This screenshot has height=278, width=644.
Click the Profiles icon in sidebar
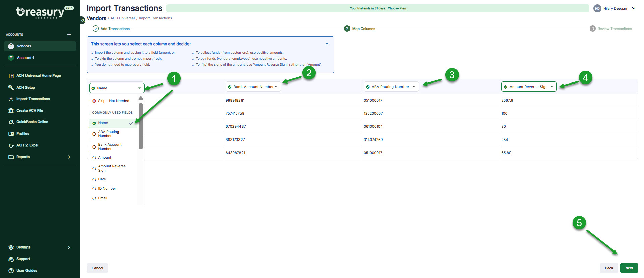point(11,134)
